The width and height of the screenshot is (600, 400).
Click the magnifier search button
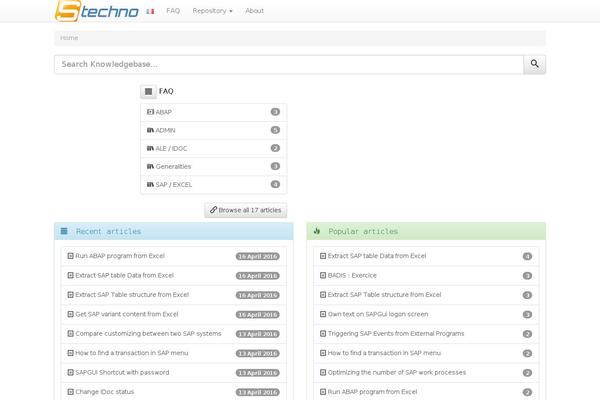[x=535, y=64]
